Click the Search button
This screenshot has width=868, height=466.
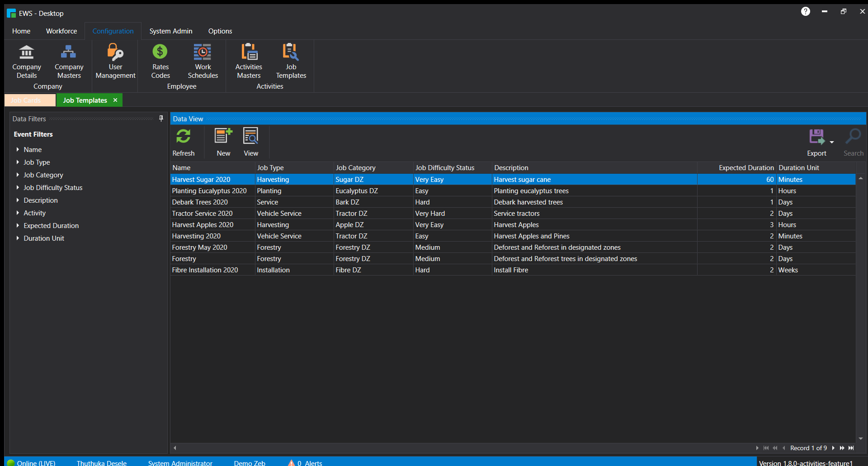pyautogui.click(x=853, y=141)
